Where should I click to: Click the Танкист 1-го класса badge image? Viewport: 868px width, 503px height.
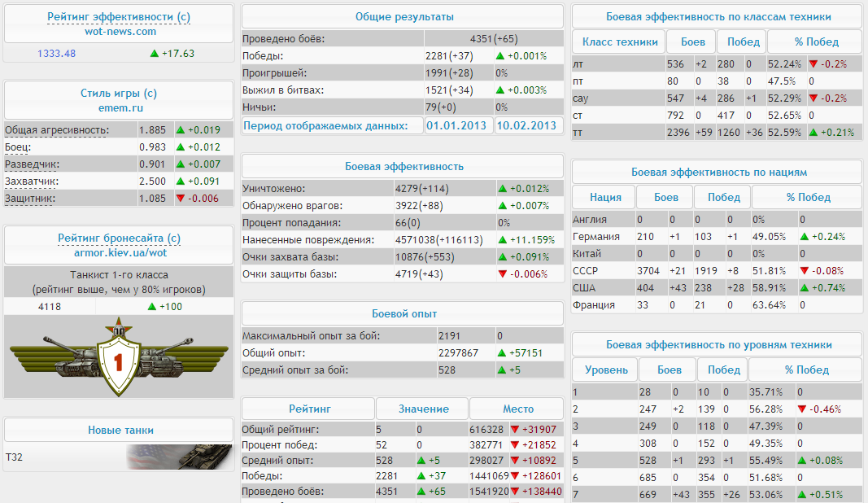(119, 357)
